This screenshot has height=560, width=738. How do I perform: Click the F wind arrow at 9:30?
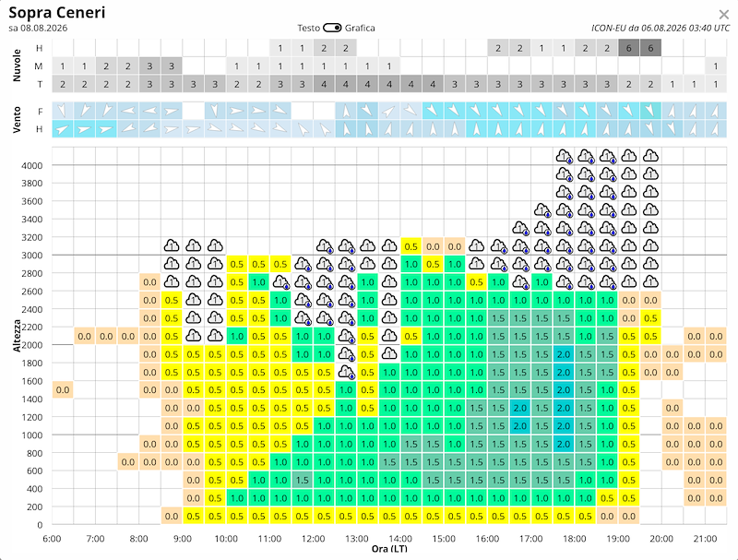215,111
